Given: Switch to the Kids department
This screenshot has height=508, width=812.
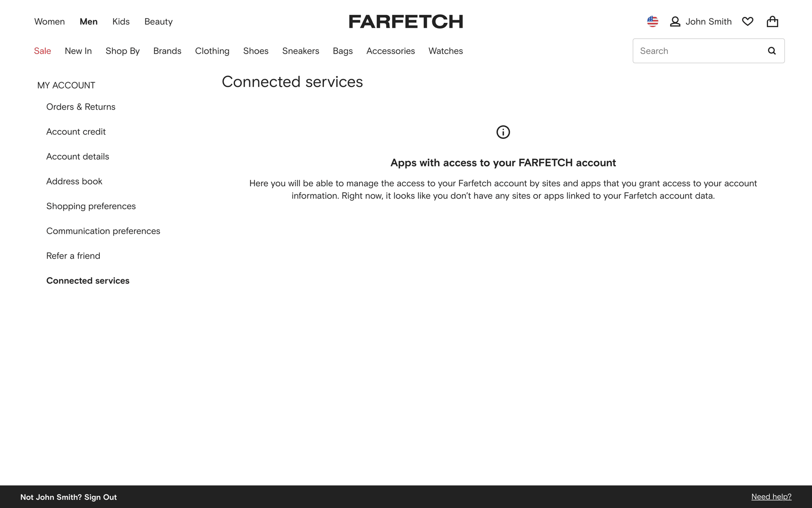Looking at the screenshot, I should [x=121, y=22].
